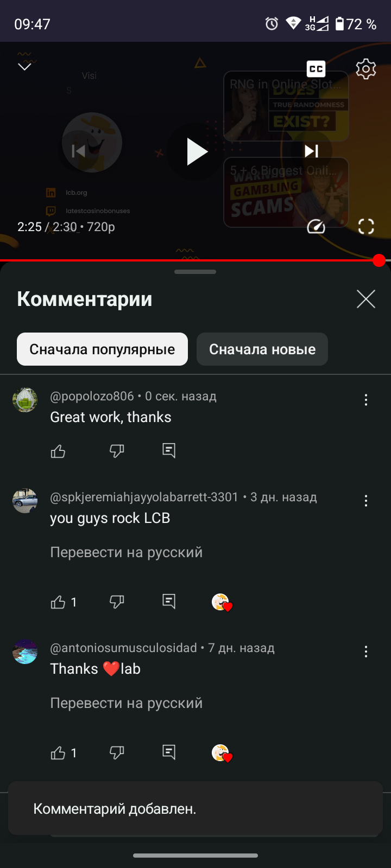Dislike the "you guys rock LCB" comment
Screen dimensions: 391x868
(x=117, y=602)
